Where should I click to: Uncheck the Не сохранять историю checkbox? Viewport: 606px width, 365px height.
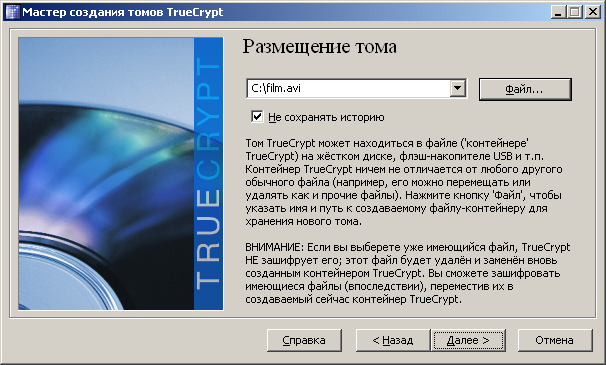point(257,117)
